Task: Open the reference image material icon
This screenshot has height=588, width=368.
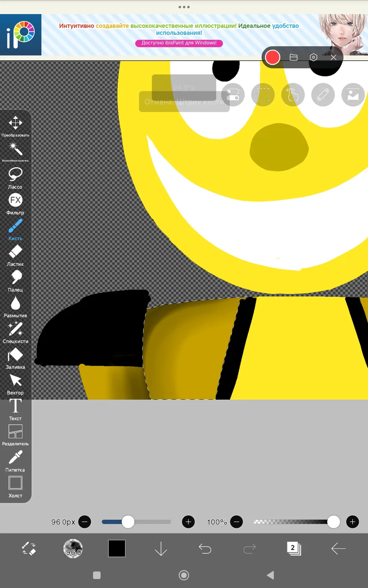Action: tap(353, 95)
